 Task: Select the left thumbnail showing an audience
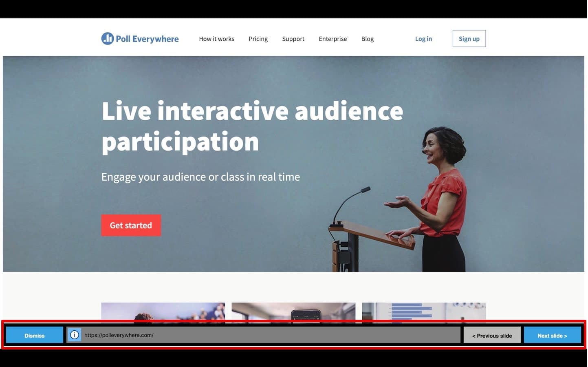pos(163,312)
